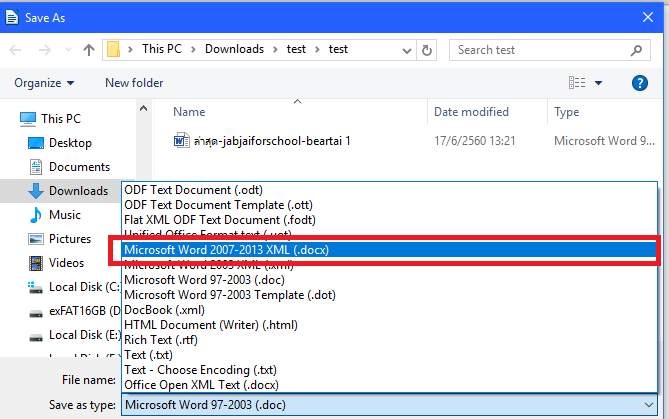Open Desktop in the navigation pane
The image size is (669, 419).
pos(60,143)
